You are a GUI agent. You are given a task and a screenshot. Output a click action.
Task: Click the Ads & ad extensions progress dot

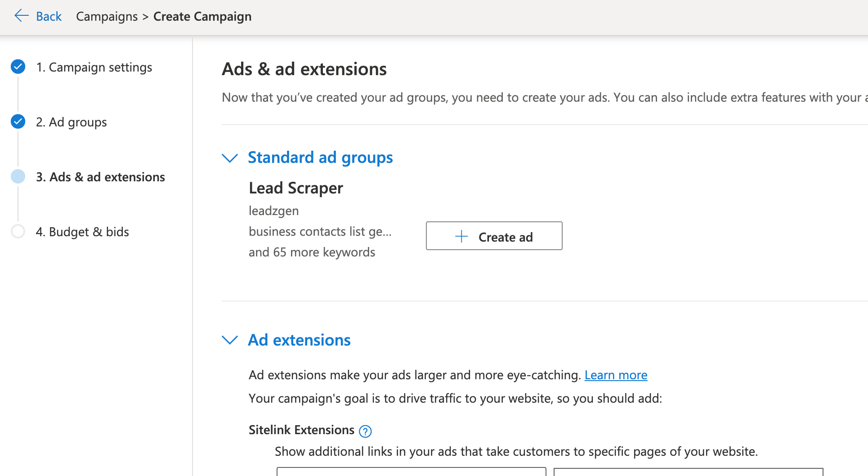click(x=18, y=176)
